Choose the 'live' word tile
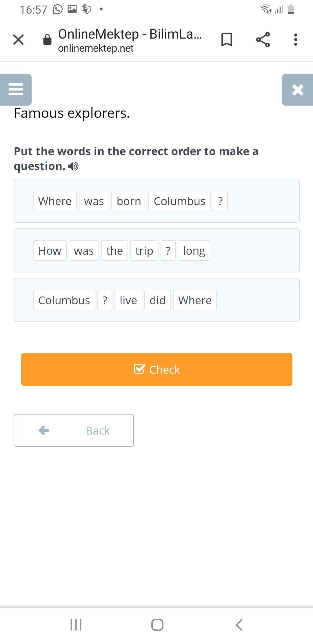 coord(128,300)
